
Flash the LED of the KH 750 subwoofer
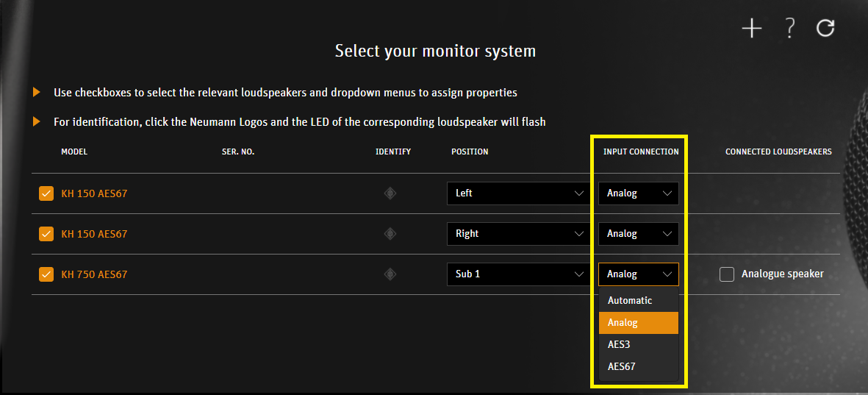pos(390,274)
